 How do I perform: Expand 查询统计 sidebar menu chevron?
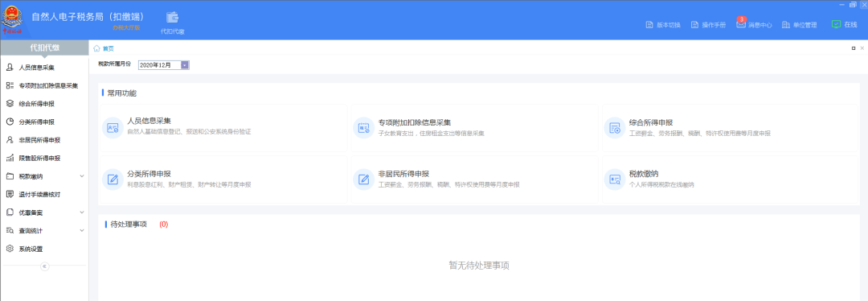pyautogui.click(x=82, y=231)
